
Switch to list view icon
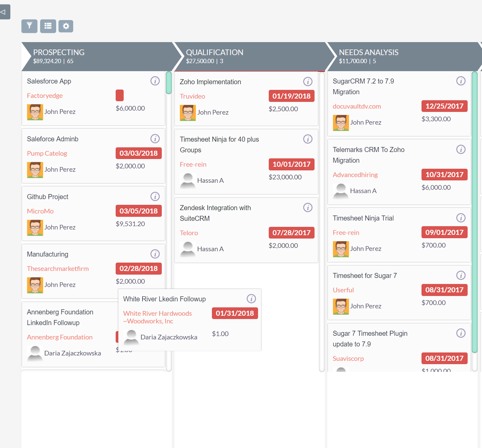tap(48, 26)
